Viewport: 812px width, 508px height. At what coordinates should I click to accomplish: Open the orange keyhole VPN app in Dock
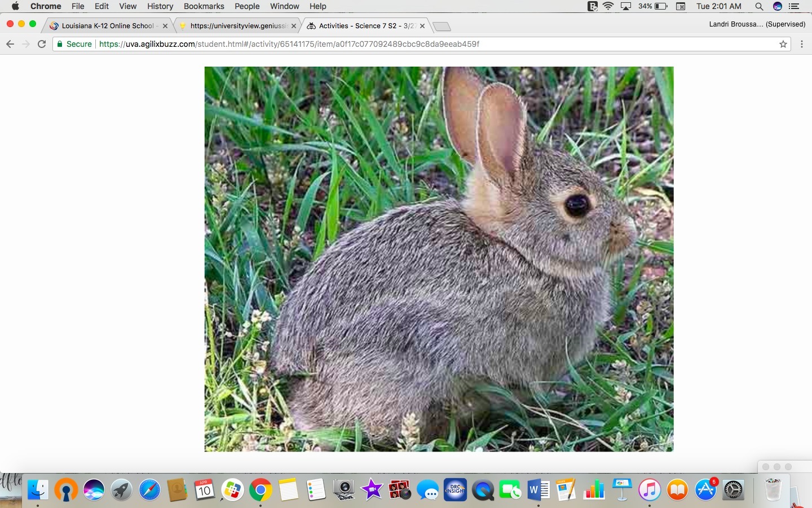tap(66, 490)
